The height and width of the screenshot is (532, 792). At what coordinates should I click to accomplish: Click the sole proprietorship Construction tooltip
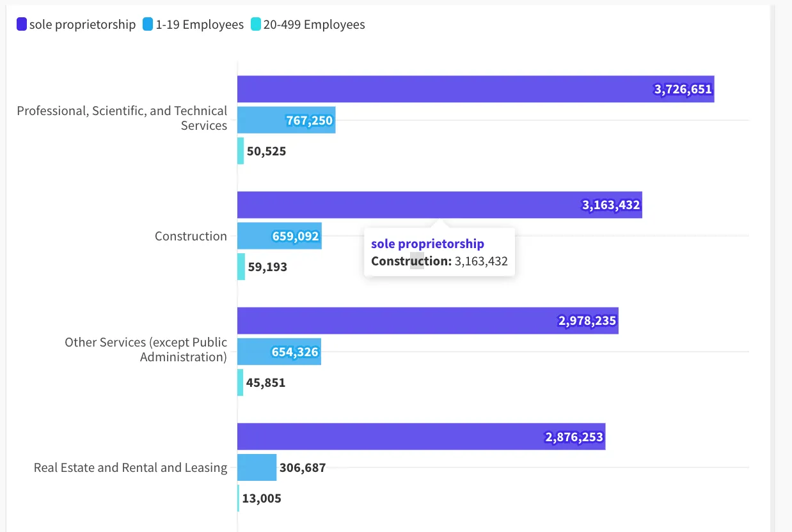(x=440, y=252)
